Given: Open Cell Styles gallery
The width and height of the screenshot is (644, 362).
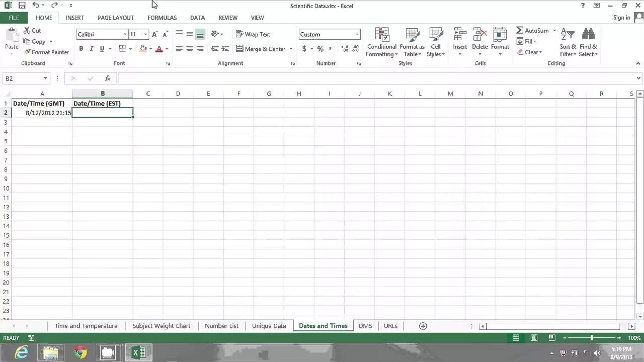Looking at the screenshot, I should coord(436,42).
